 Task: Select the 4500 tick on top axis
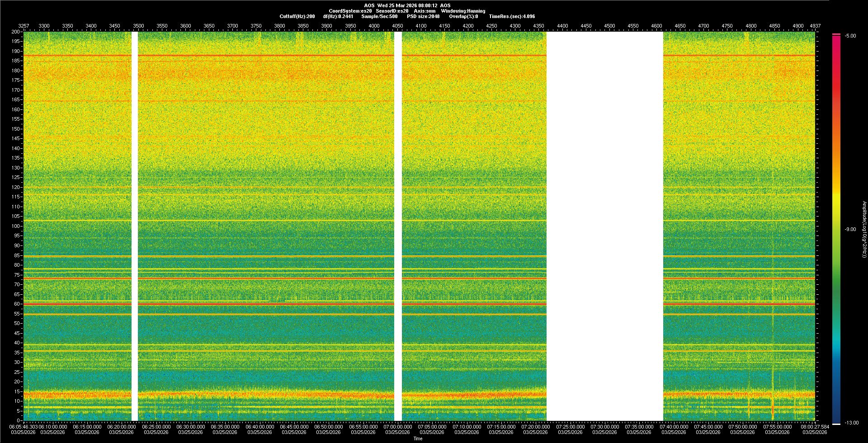609,26
